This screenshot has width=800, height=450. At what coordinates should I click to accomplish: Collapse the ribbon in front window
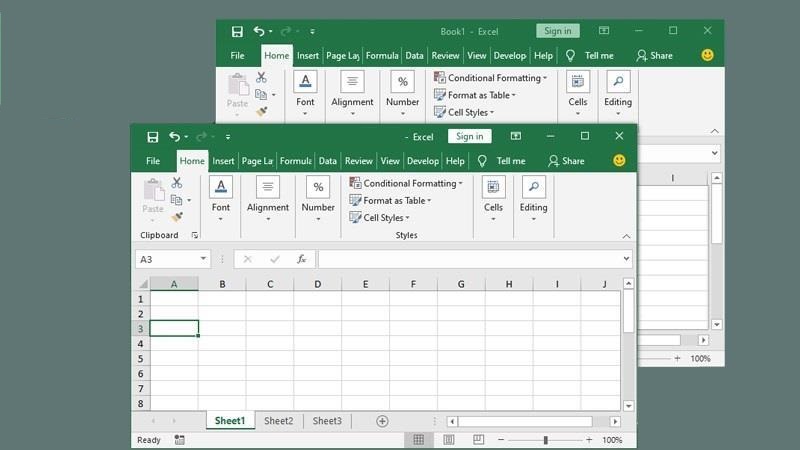pyautogui.click(x=627, y=236)
